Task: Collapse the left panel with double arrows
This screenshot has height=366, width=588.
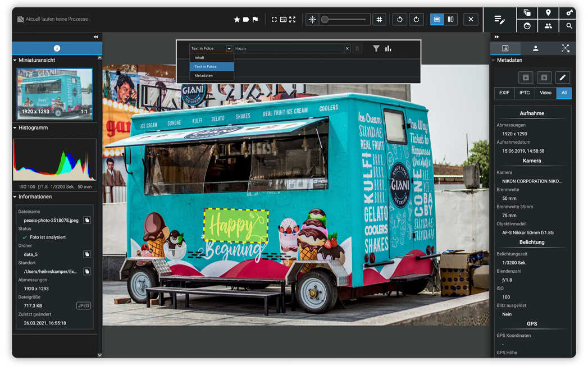Action: click(95, 36)
